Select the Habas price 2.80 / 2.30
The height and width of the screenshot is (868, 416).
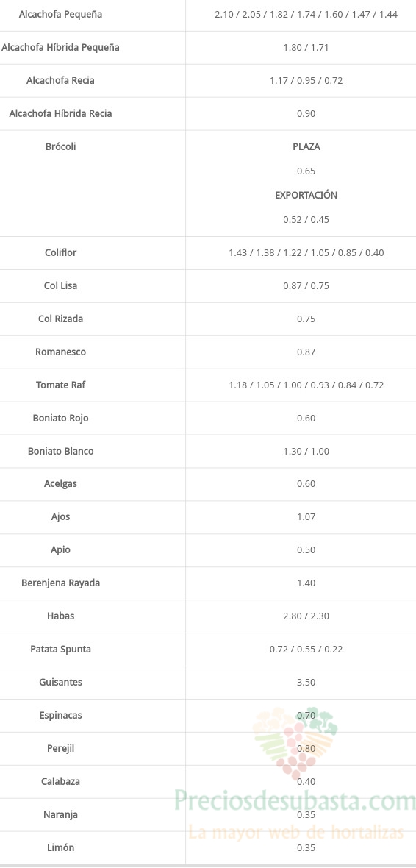click(x=306, y=616)
